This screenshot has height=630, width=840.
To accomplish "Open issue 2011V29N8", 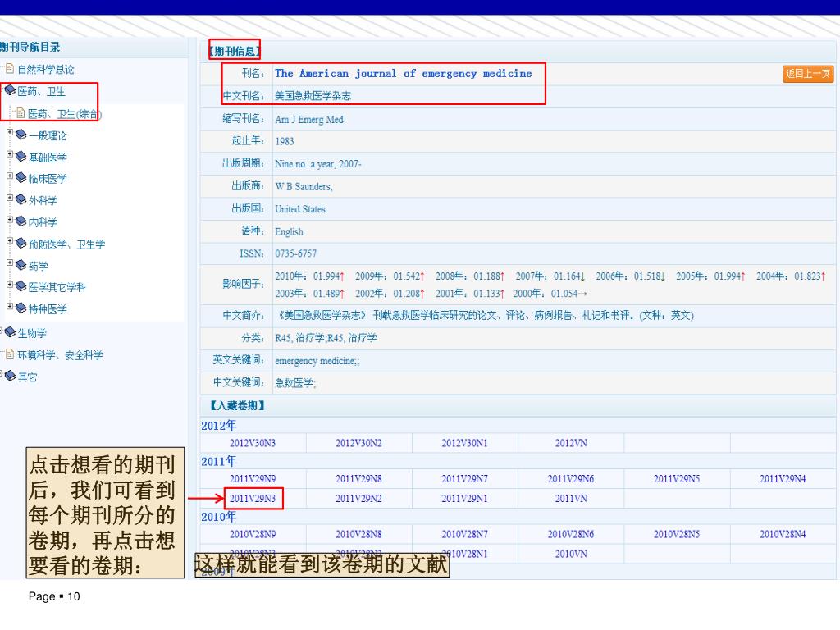I will click(358, 479).
